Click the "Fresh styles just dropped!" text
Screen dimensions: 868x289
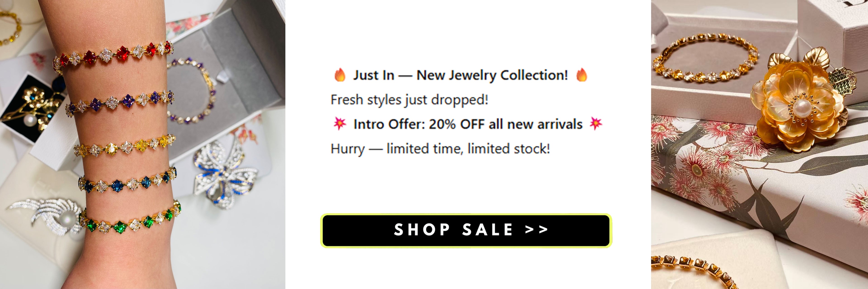(409, 100)
